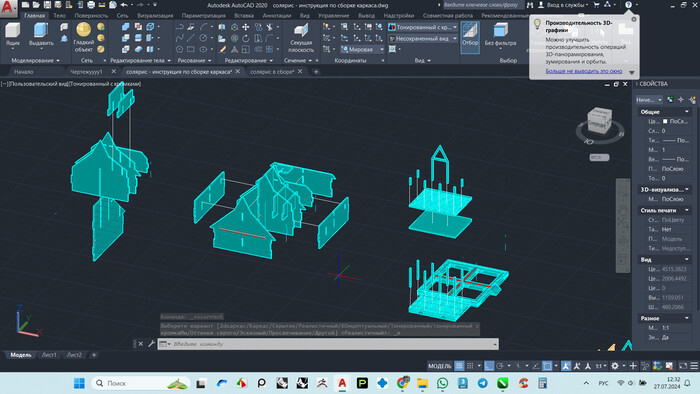Open the AutoCAD application menu (red A)
This screenshot has width=700, height=394.
[x=8, y=7]
